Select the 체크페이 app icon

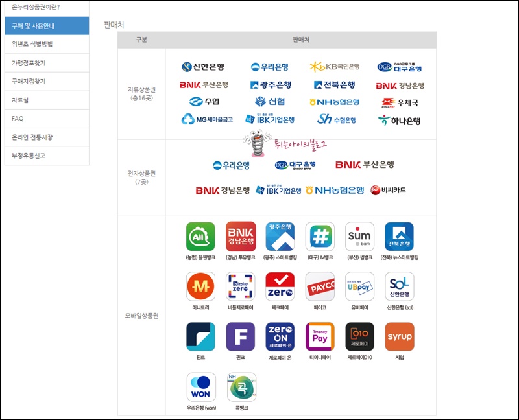pyautogui.click(x=280, y=286)
